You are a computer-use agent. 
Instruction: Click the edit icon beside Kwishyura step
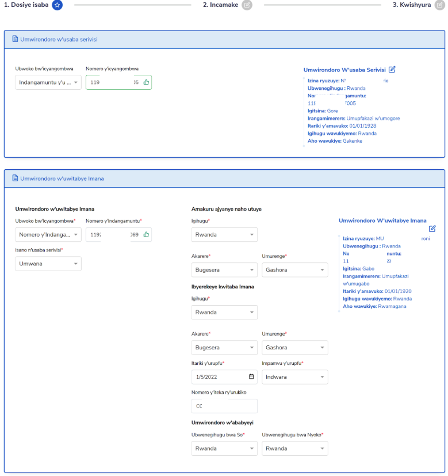(439, 5)
